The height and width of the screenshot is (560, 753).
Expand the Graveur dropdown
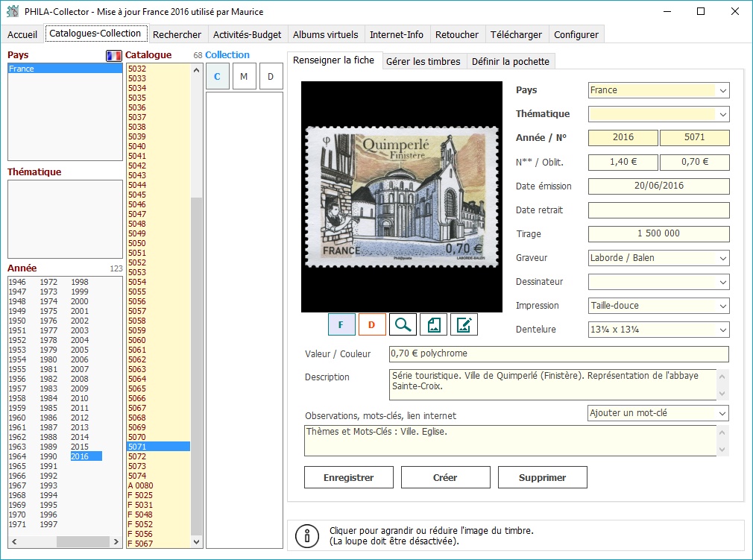tap(722, 259)
